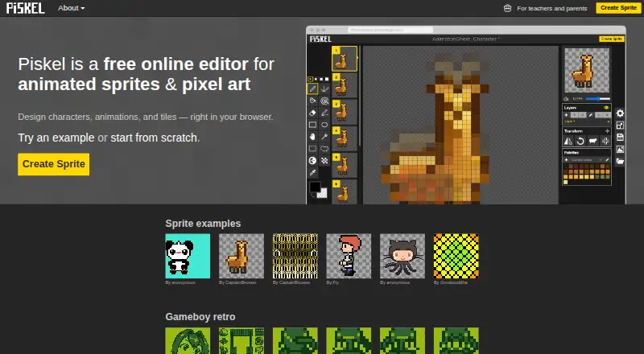Viewport: 644px width, 354px height.
Task: Select the Dithering checkerboard tool
Action: coord(324,161)
